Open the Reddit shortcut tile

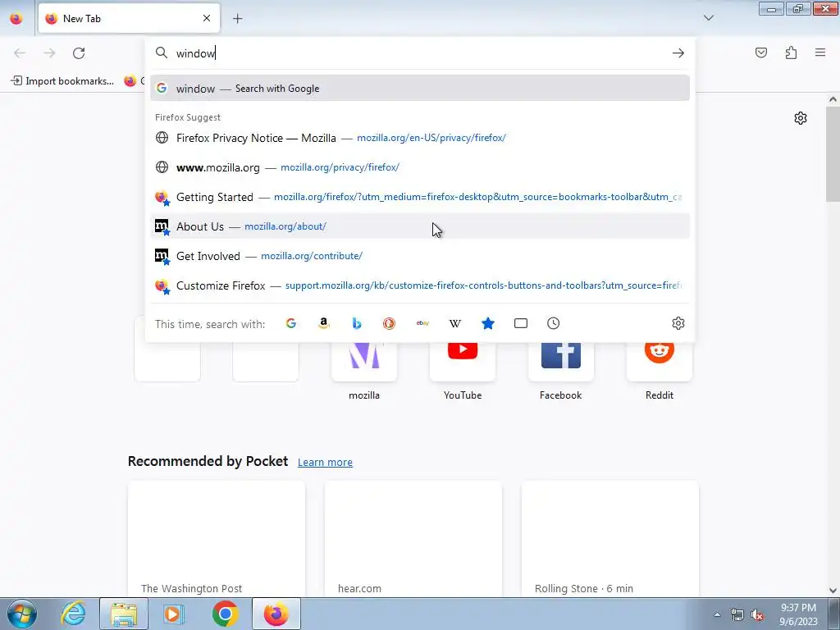[660, 364]
